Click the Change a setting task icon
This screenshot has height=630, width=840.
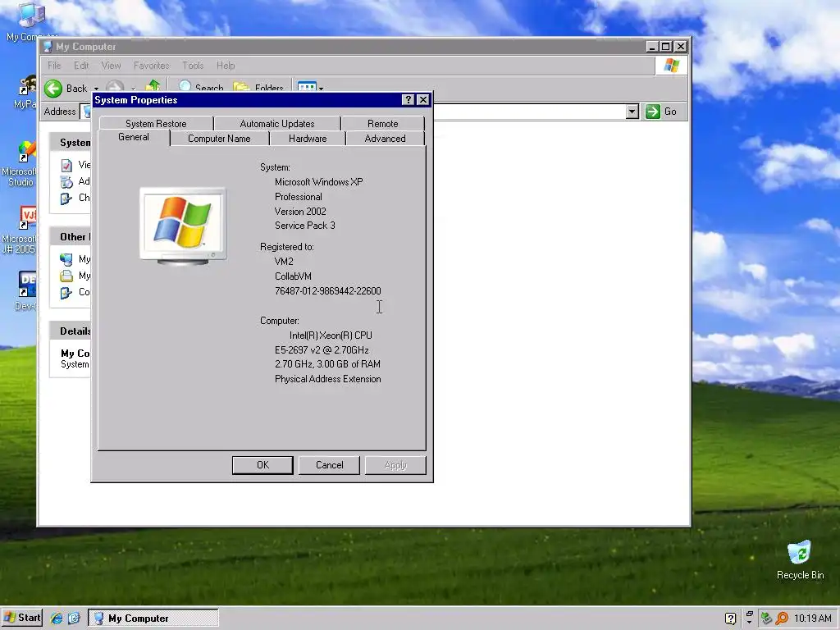point(66,199)
